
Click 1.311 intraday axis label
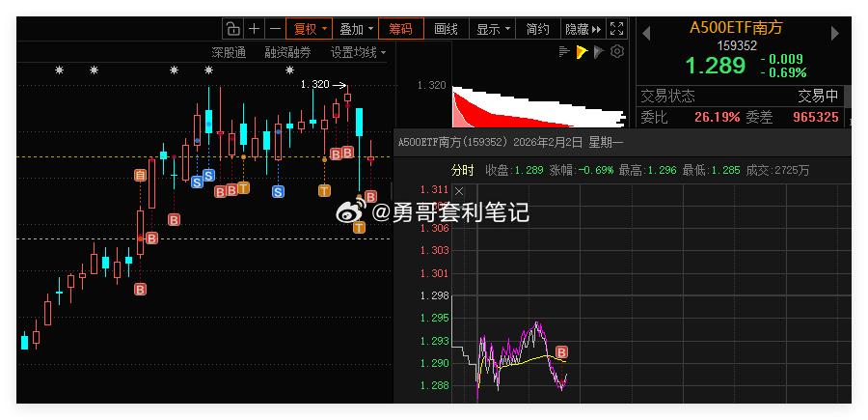(x=434, y=190)
